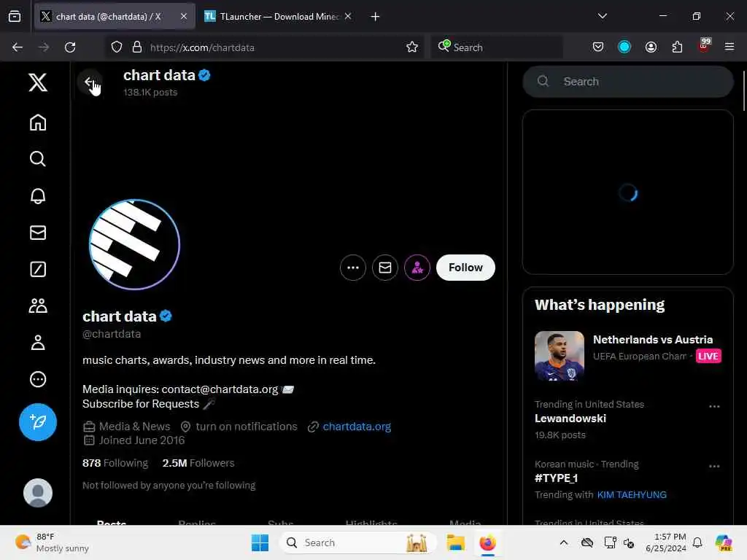Show hidden system tray icons
Screen dimensions: 747x560
point(564,542)
